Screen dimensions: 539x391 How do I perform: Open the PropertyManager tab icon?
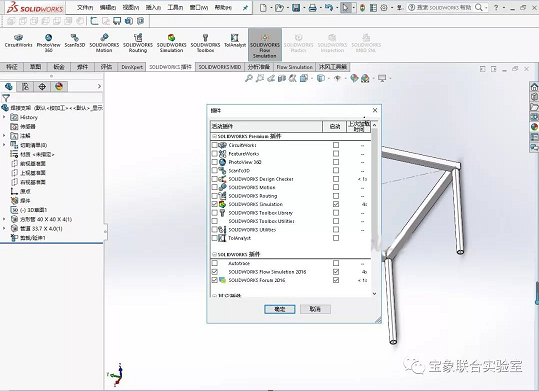point(25,87)
